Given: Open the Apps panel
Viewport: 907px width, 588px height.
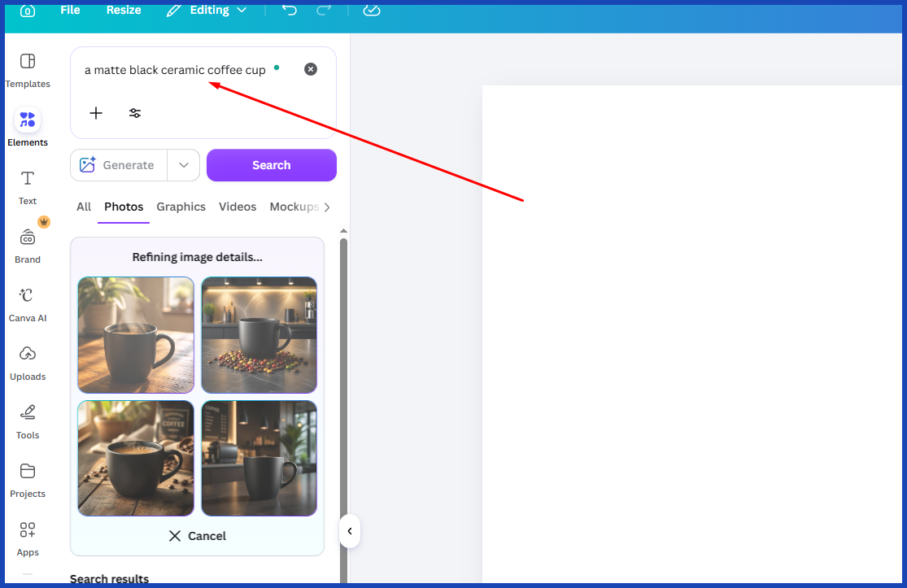Looking at the screenshot, I should [28, 539].
